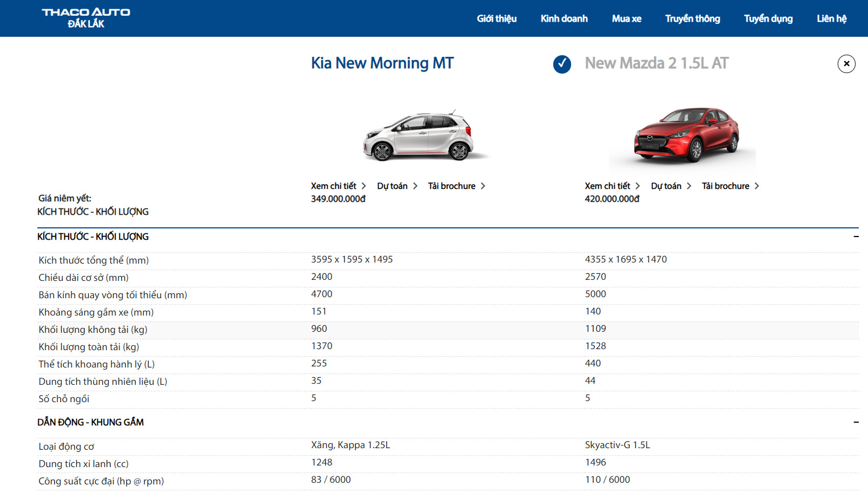868x492 pixels.
Task: Open the Mua xe menu
Action: coord(626,18)
